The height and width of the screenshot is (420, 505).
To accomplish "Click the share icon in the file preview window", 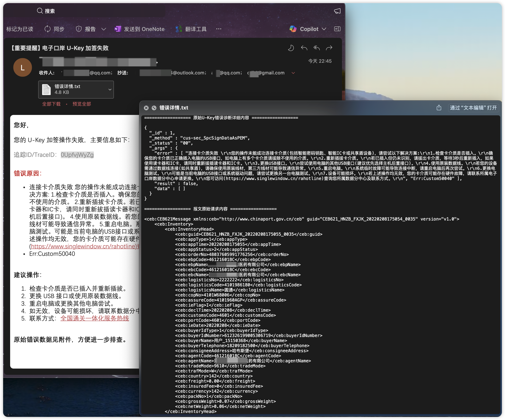I will [439, 108].
